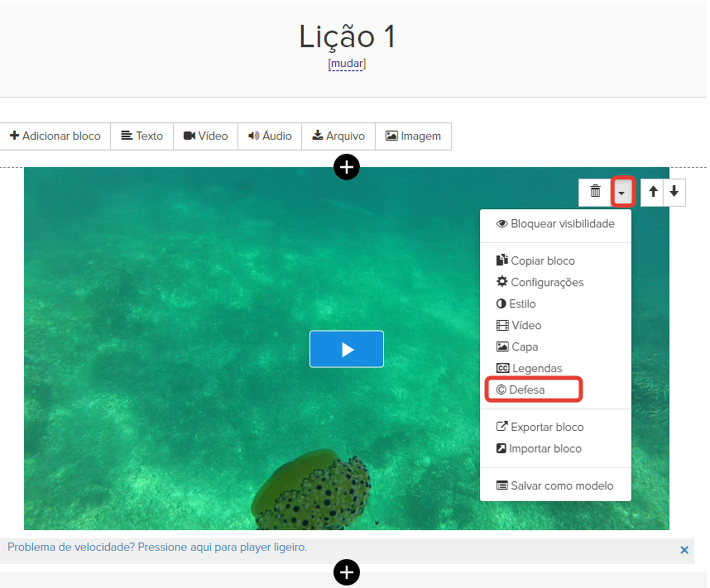Move block down with down arrow

(x=674, y=192)
